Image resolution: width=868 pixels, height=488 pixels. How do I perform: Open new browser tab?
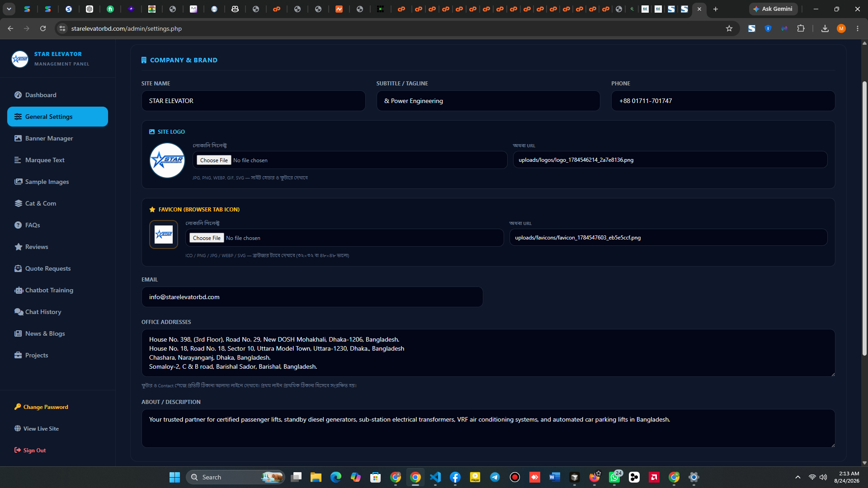(716, 9)
